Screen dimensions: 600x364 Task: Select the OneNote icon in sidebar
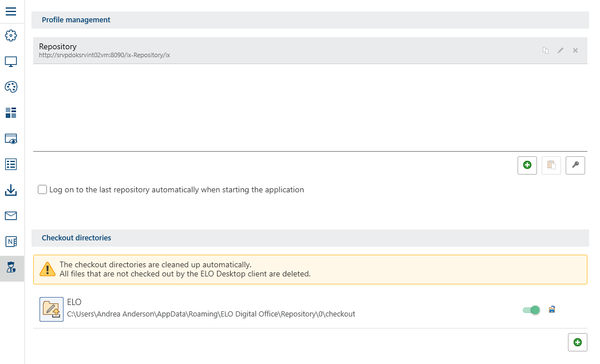pos(11,242)
